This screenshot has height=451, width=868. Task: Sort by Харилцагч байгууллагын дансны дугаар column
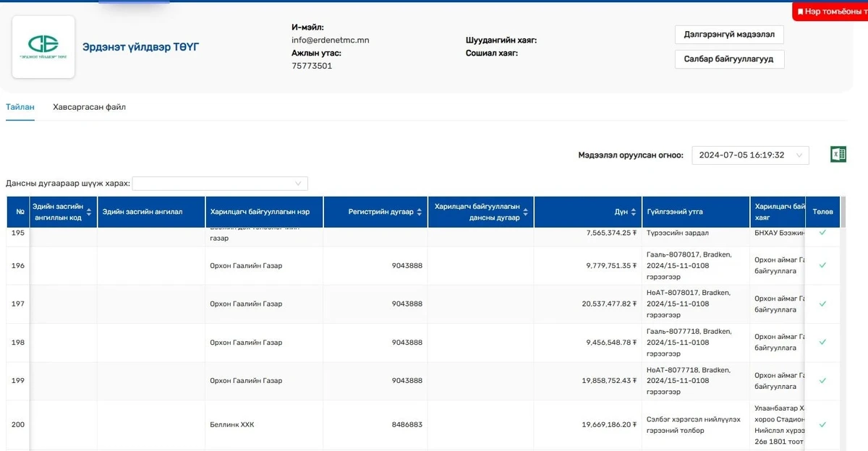tap(525, 212)
